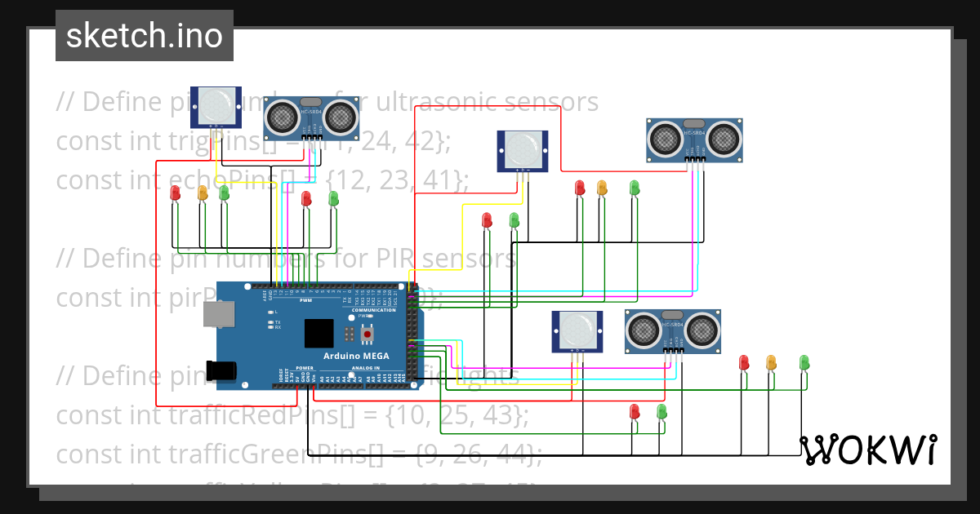
Task: Select the HC-SR04 sensor in the top right
Action: [694, 139]
